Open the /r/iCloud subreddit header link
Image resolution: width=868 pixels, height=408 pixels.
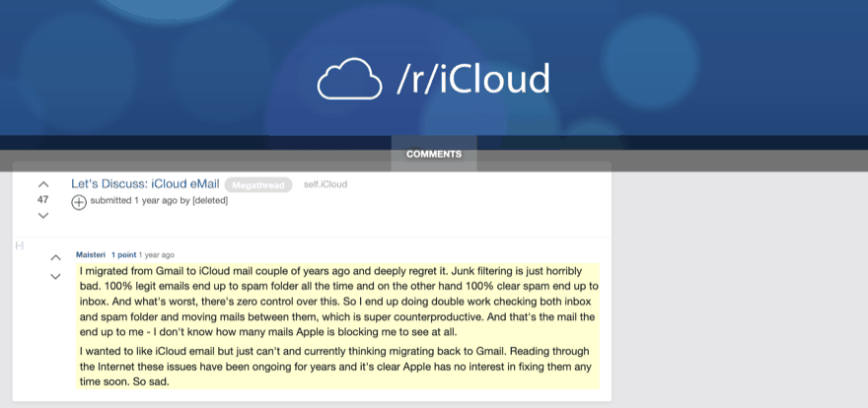point(473,79)
